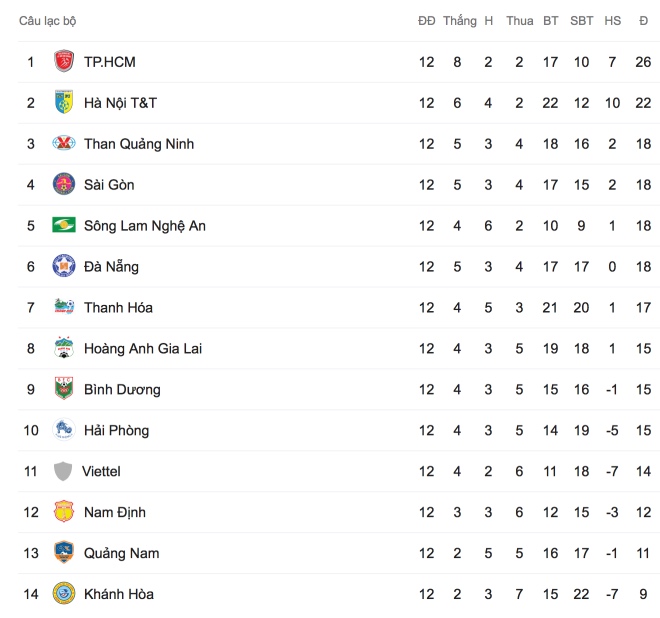The width and height of the screenshot is (660, 618).
Task: Click the Thắng column header
Action: tap(460, 21)
